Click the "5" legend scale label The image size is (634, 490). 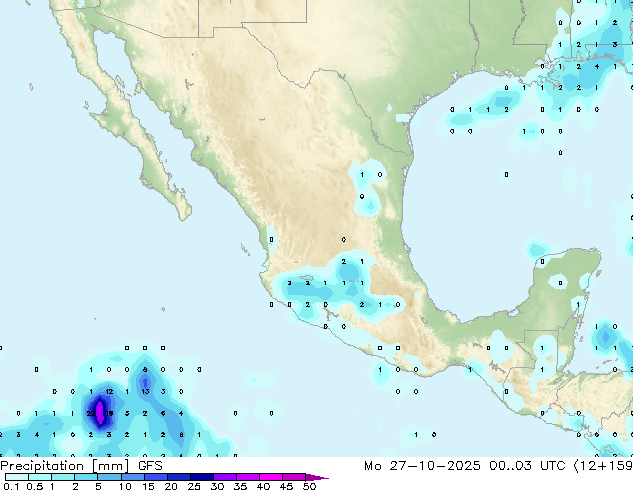coord(98,486)
